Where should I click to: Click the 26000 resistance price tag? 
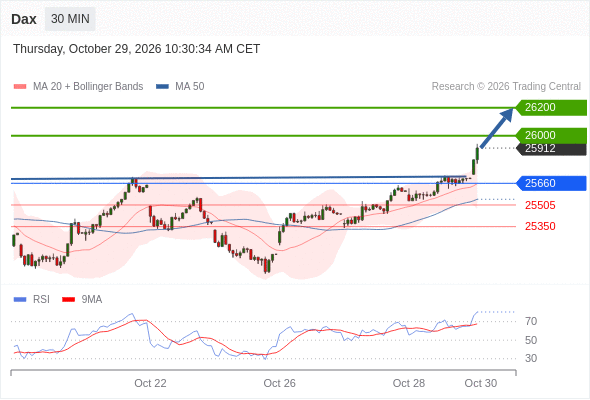(x=551, y=135)
